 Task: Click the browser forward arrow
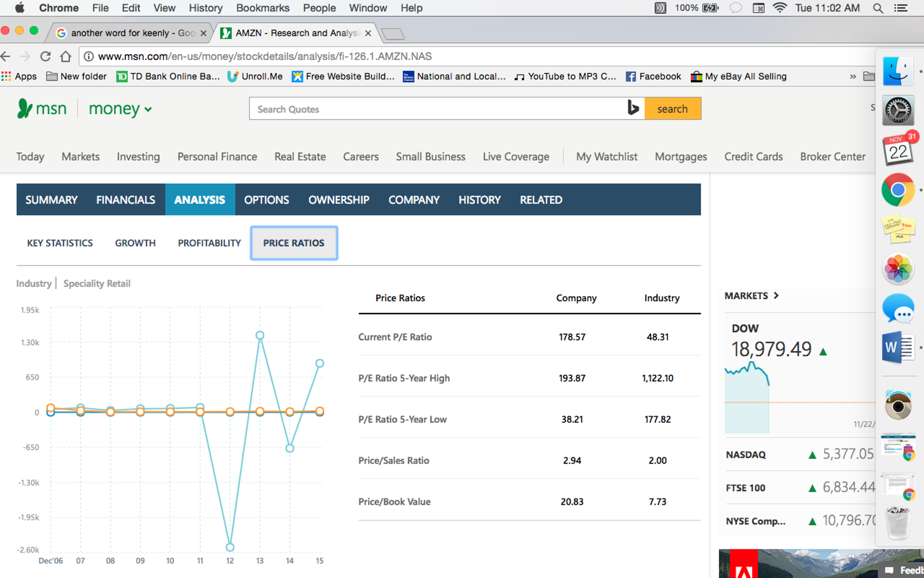pos(25,56)
